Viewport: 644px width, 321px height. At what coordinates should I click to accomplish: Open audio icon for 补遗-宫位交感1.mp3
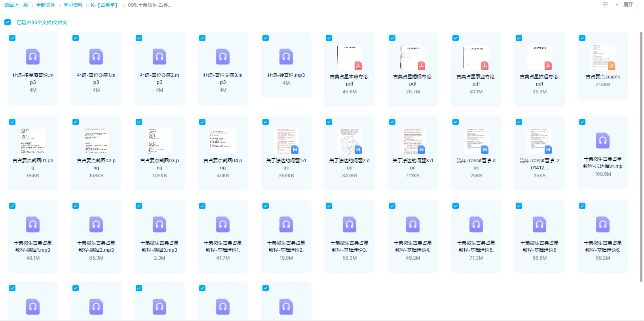96,57
